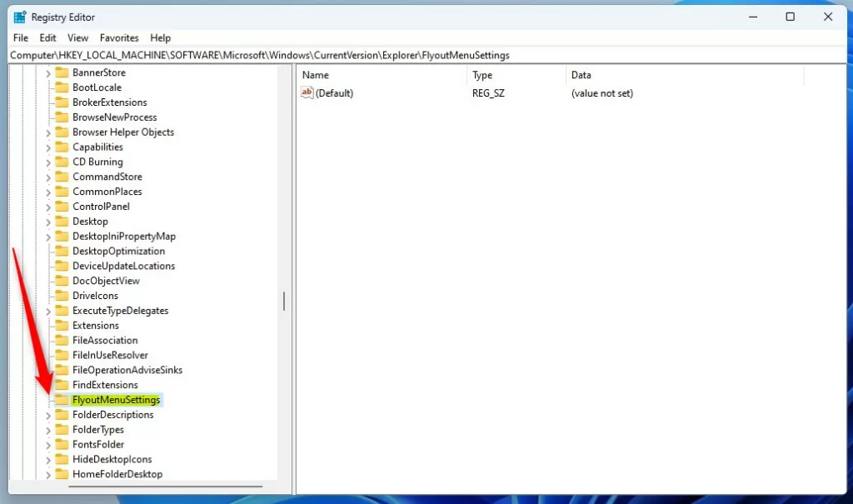Open the Help menu
Screen dimensions: 853x504
161,38
